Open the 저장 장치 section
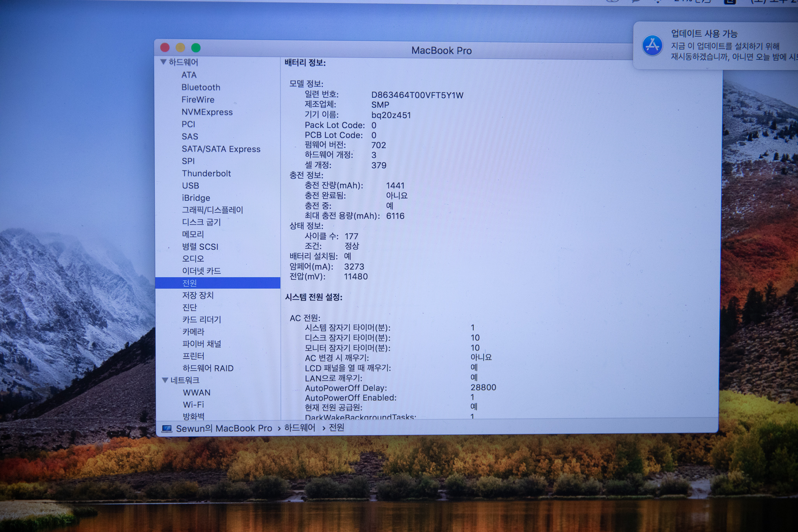This screenshot has width=798, height=532. pos(198,295)
